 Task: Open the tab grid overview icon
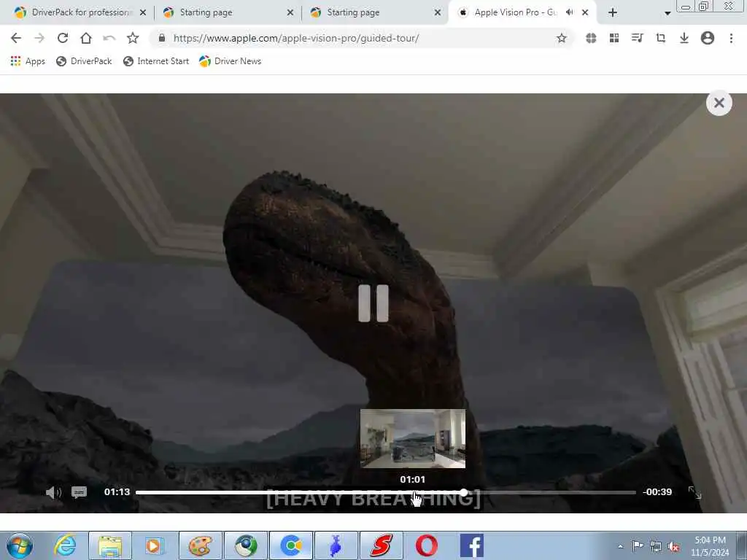(614, 38)
